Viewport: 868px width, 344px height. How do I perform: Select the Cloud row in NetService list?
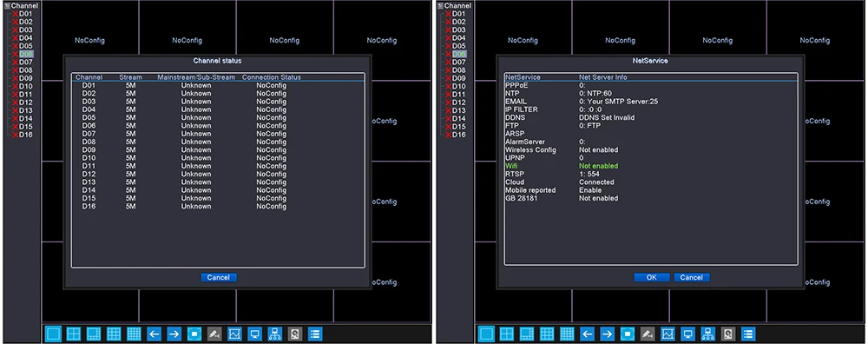coord(650,182)
